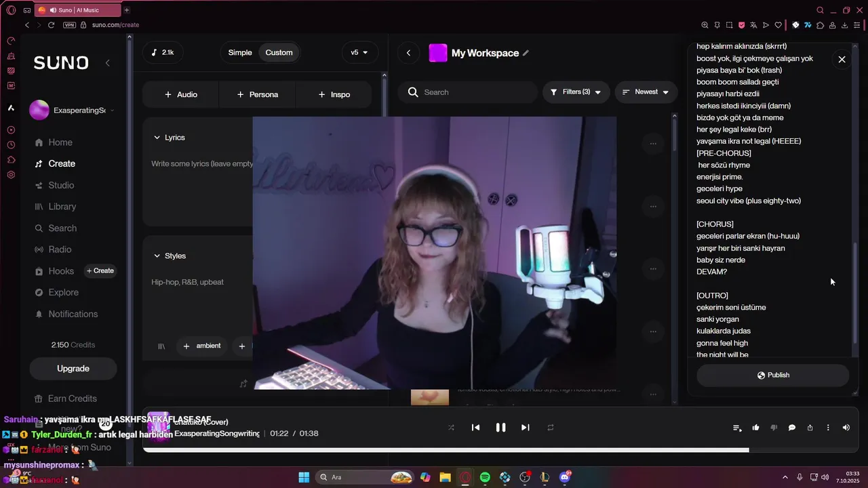This screenshot has width=868, height=488.
Task: Open comments for the playing song
Action: coord(791,428)
